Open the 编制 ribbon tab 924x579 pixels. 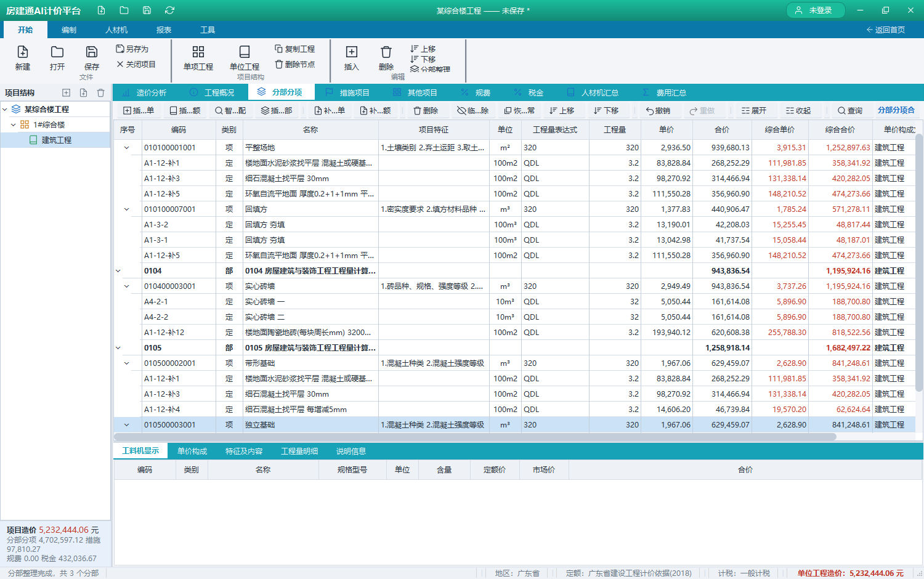click(69, 30)
